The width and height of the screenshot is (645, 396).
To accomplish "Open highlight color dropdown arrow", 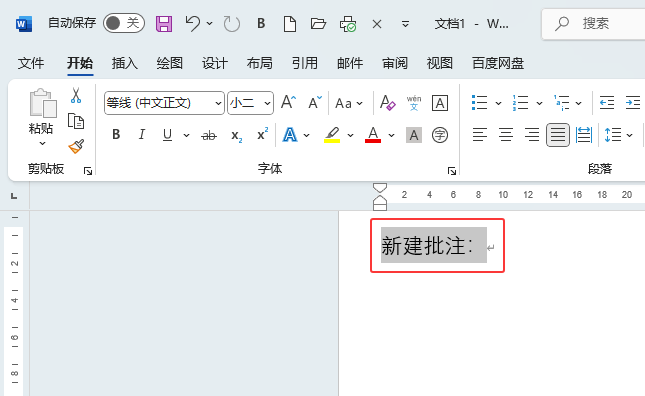I will (350, 135).
